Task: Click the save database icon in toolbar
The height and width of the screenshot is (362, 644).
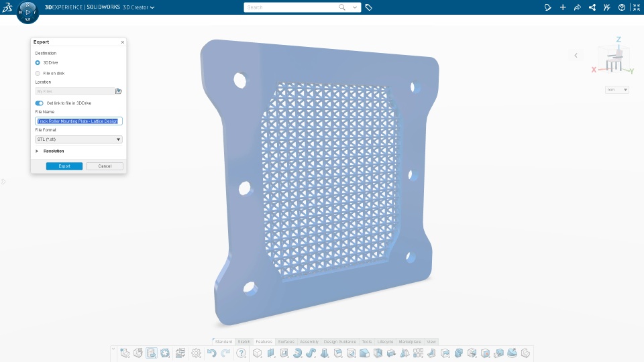Action: click(151, 353)
